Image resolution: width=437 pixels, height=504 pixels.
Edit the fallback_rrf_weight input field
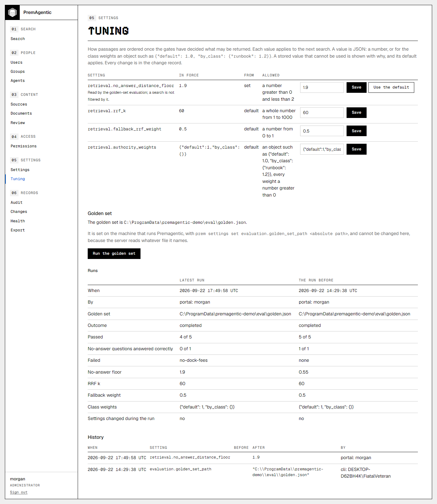pyautogui.click(x=322, y=131)
